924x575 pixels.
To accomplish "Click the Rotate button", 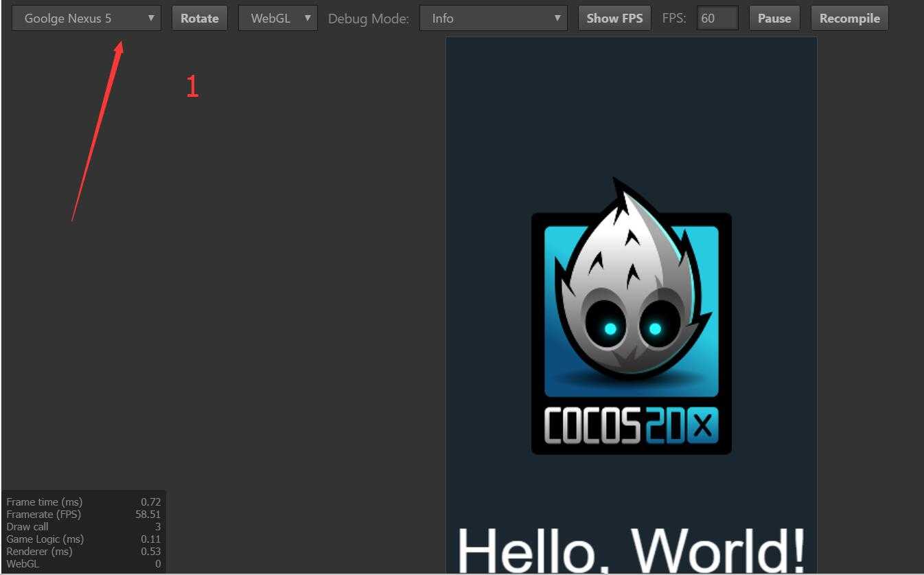I will point(200,19).
